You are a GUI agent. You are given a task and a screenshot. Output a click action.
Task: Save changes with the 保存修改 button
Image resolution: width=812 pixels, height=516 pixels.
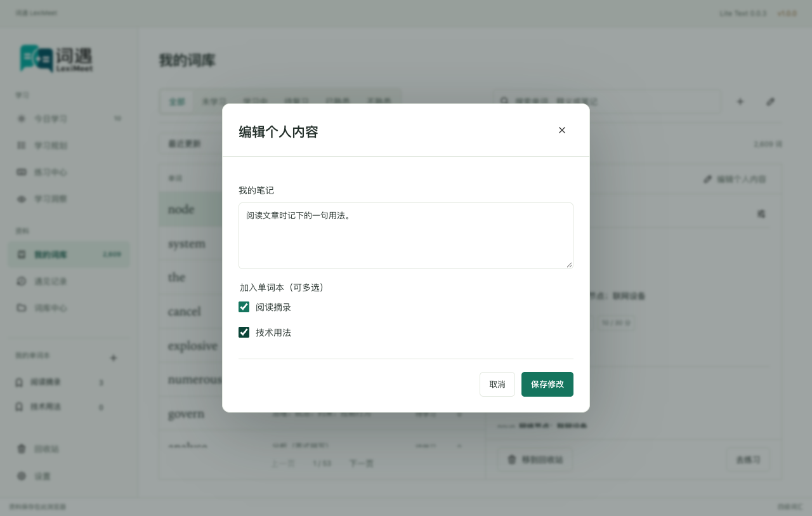tap(547, 384)
